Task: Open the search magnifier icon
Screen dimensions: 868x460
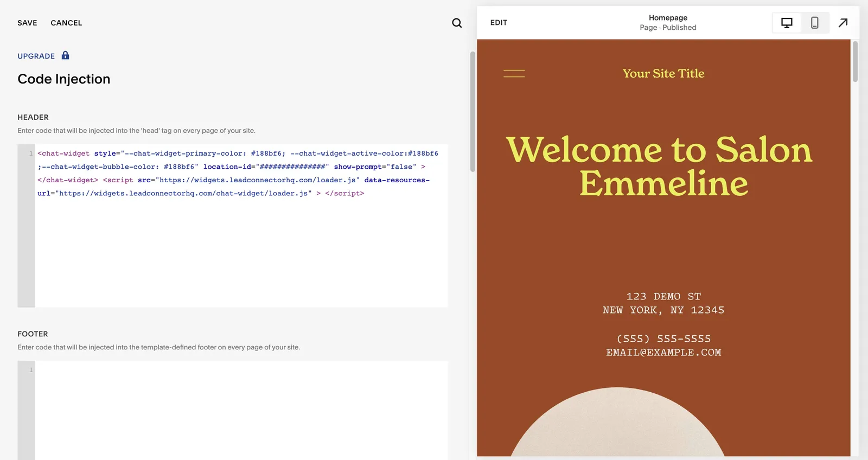Action: point(457,23)
